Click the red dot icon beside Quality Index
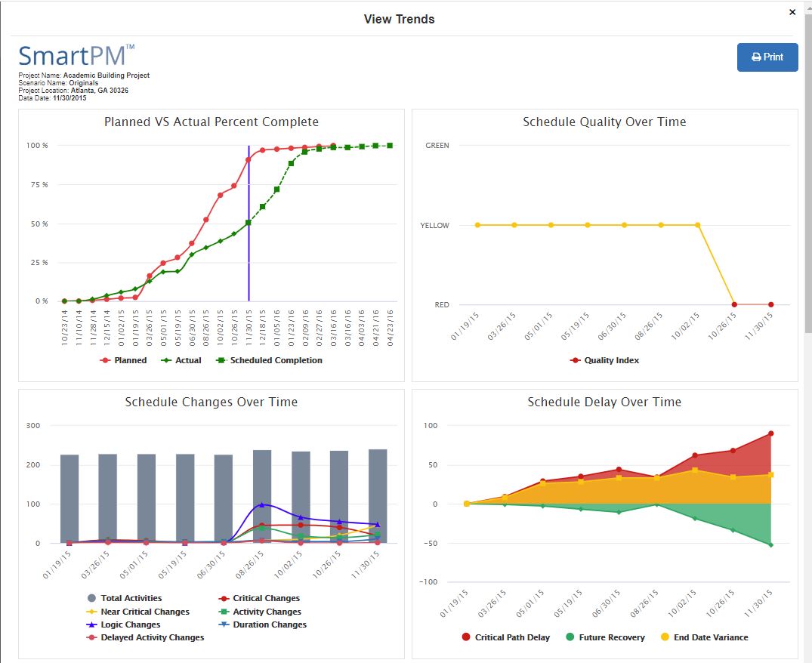This screenshot has height=663, width=812. (576, 360)
